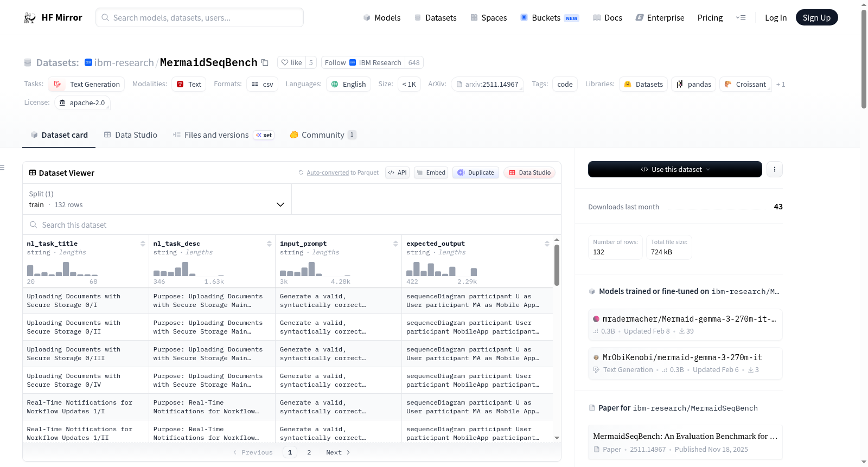Open the more navigation menu icon

point(741,18)
